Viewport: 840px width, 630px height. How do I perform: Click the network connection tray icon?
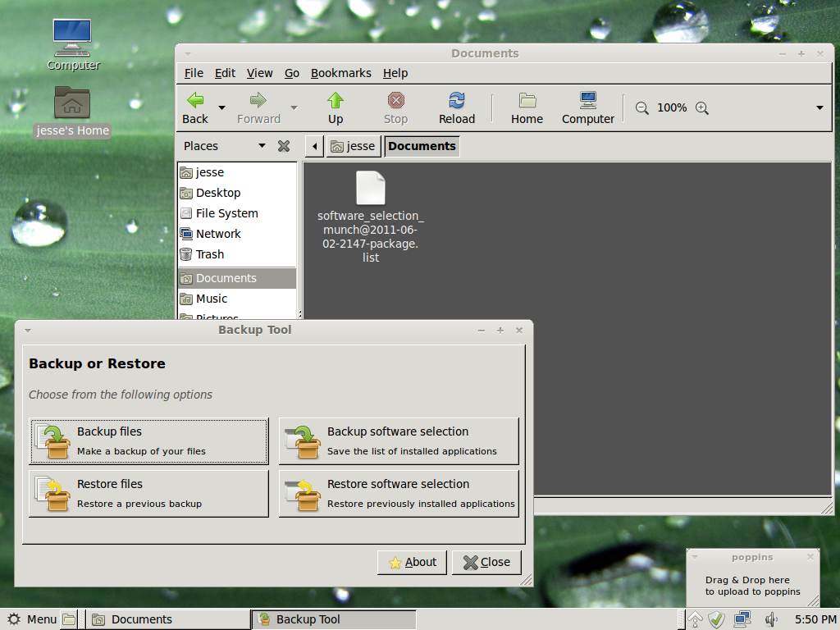[742, 620]
